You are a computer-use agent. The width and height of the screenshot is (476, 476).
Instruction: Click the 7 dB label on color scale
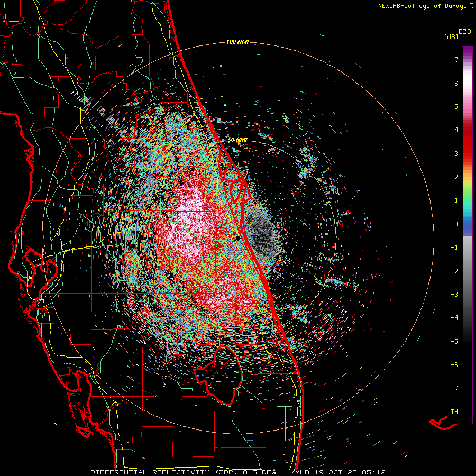coord(456,59)
